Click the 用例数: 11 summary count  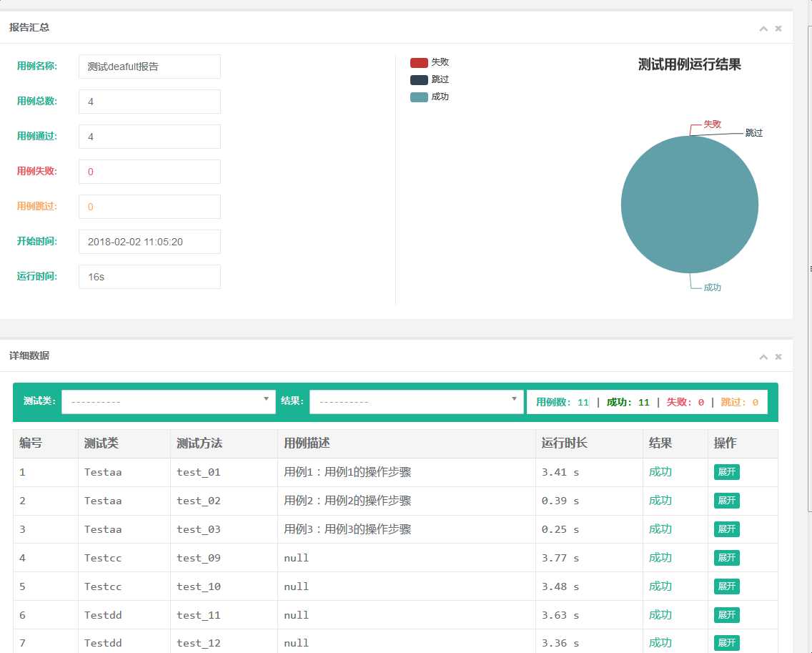(x=563, y=402)
